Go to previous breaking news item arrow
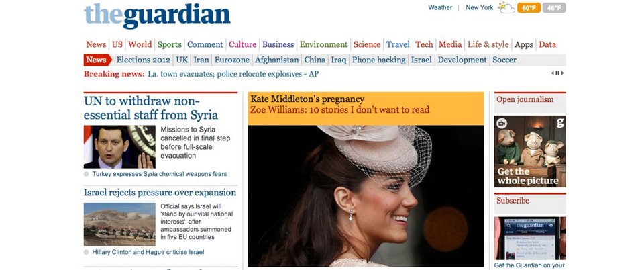 tap(553, 73)
